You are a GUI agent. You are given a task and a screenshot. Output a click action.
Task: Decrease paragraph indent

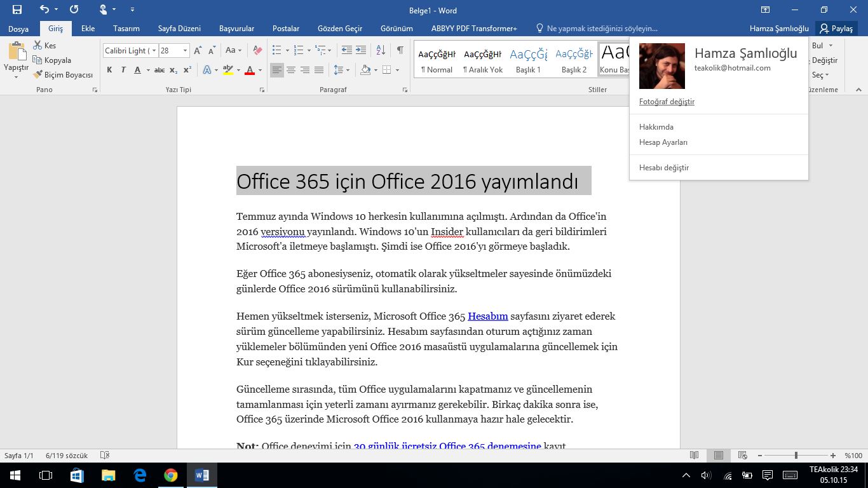(346, 50)
